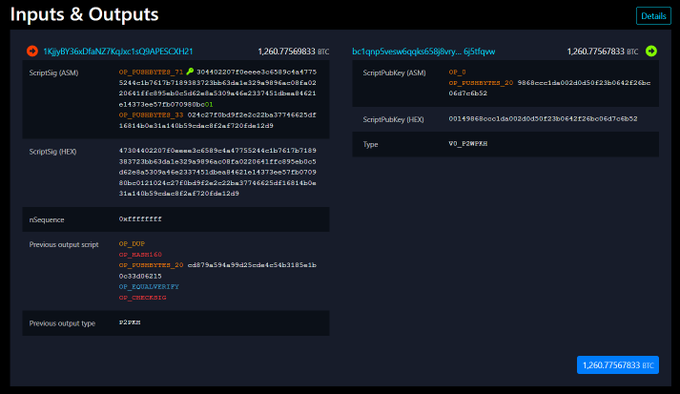
Task: Click the ScriptPubKey (HEX) label
Action: [x=393, y=120]
